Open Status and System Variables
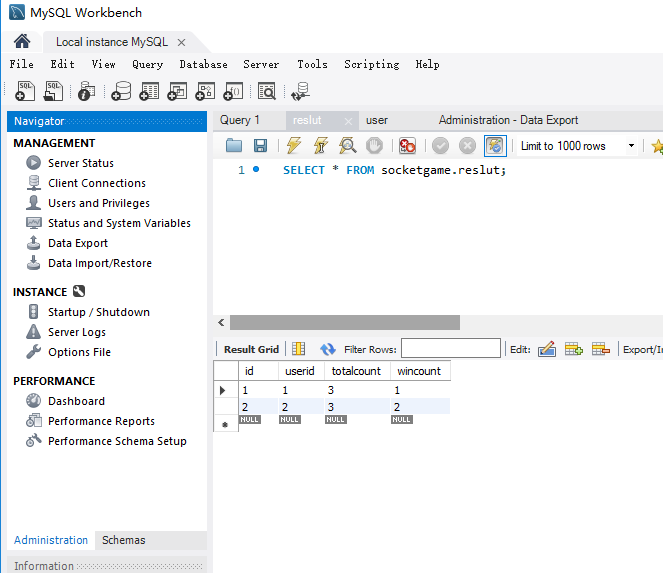Screen dimensions: 663x573 pyautogui.click(x=119, y=223)
